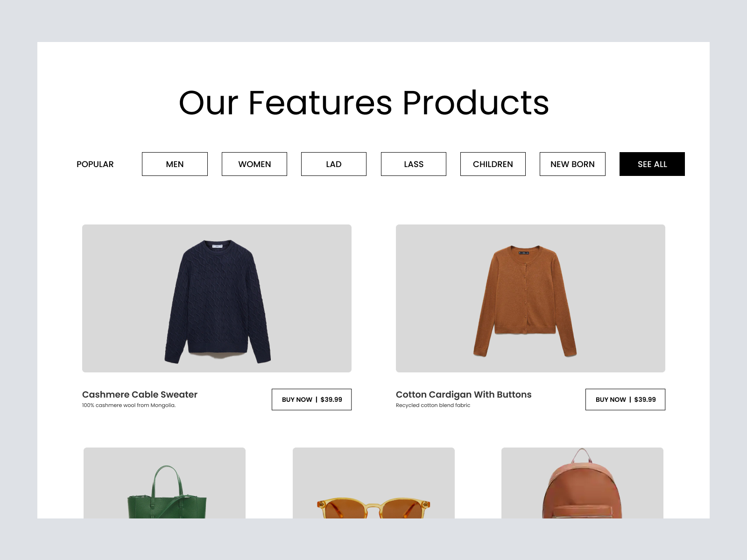This screenshot has height=560, width=747.
Task: Click Buy Now for Cotton Cardigan
Action: (625, 399)
